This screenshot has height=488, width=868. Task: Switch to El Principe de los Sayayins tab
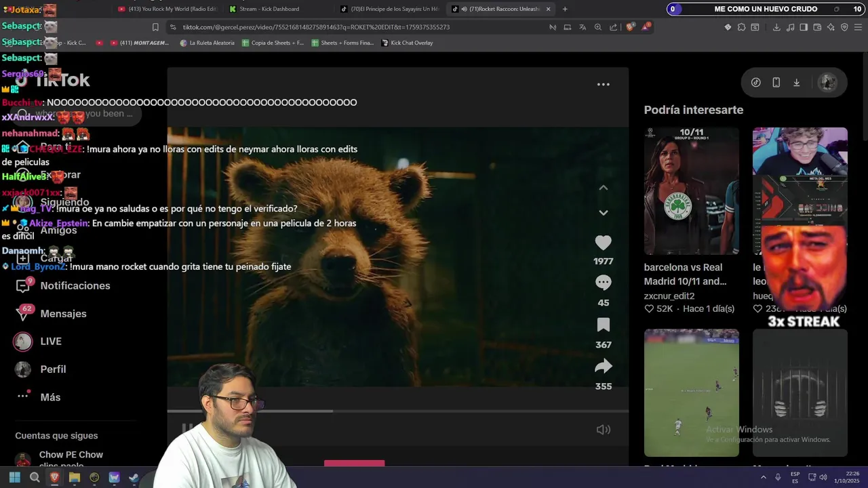tap(390, 9)
